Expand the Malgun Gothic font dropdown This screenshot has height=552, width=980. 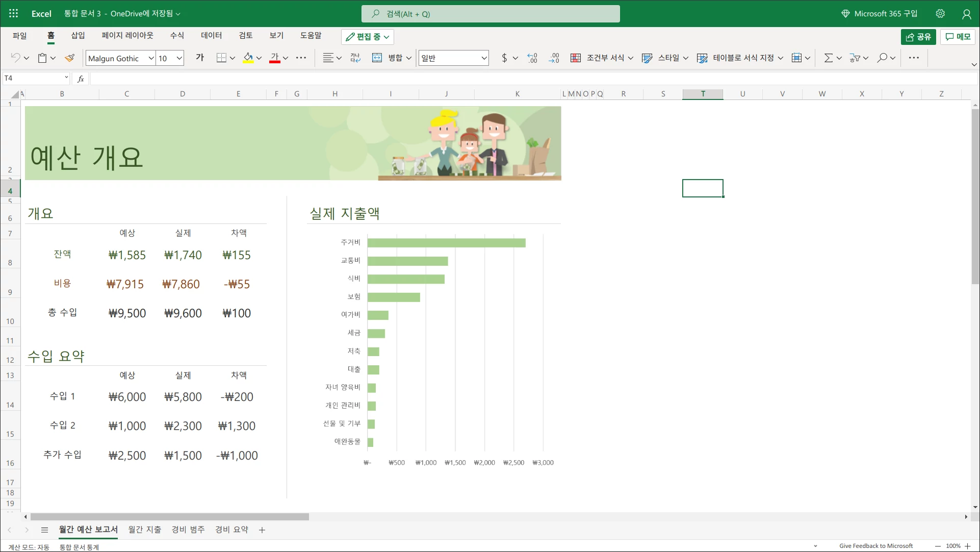(151, 58)
